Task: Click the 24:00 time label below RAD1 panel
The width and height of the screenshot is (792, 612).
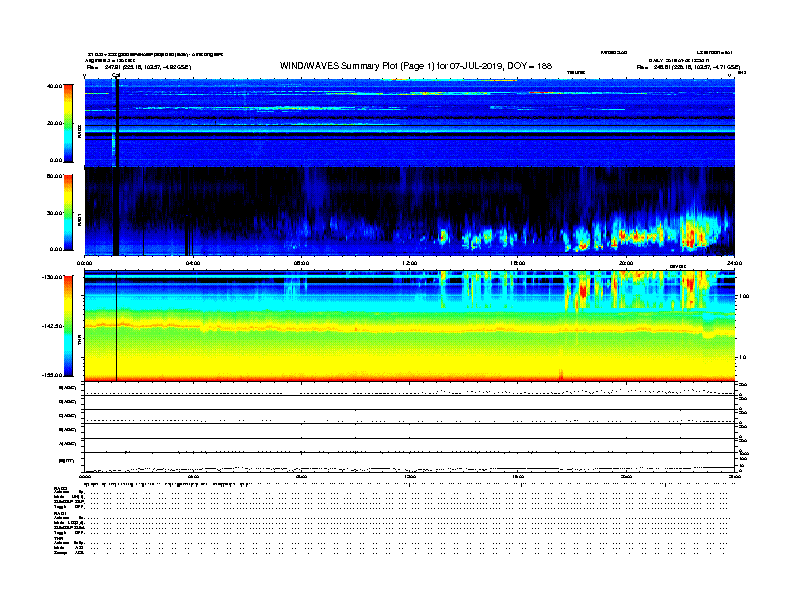Action: tap(734, 263)
